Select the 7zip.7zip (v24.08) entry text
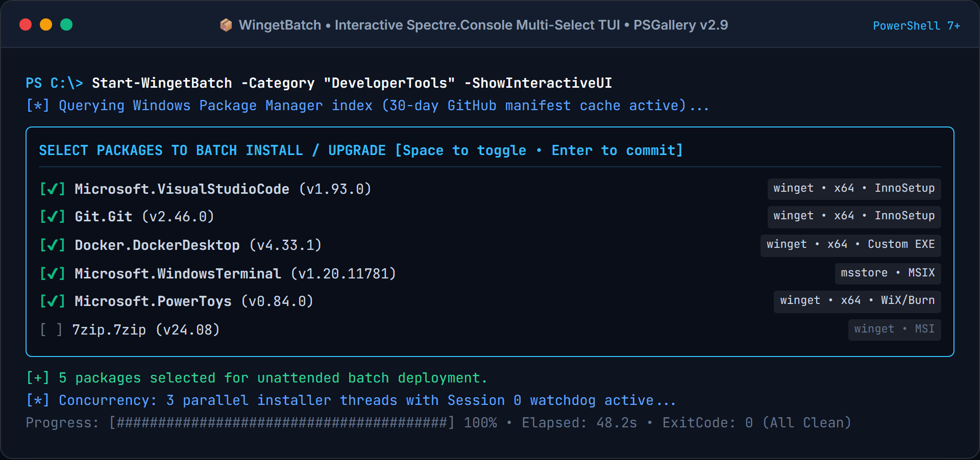This screenshot has height=460, width=980. click(x=146, y=330)
